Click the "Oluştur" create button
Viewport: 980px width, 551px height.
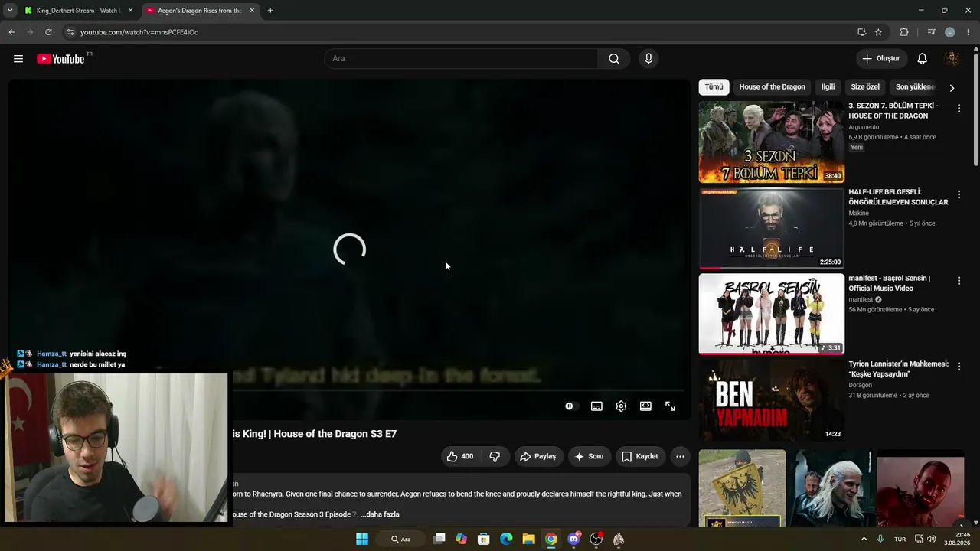[881, 59]
